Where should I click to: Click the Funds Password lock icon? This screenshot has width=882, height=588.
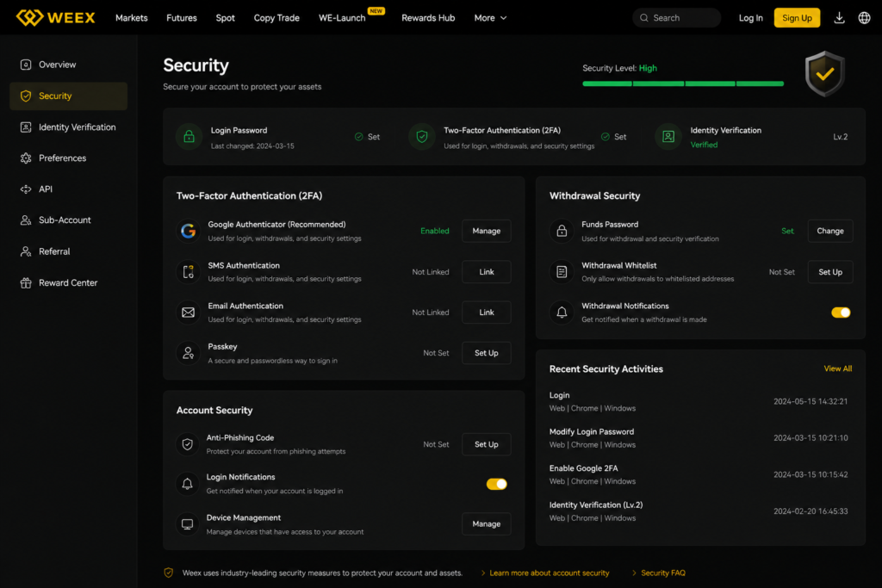pyautogui.click(x=562, y=231)
